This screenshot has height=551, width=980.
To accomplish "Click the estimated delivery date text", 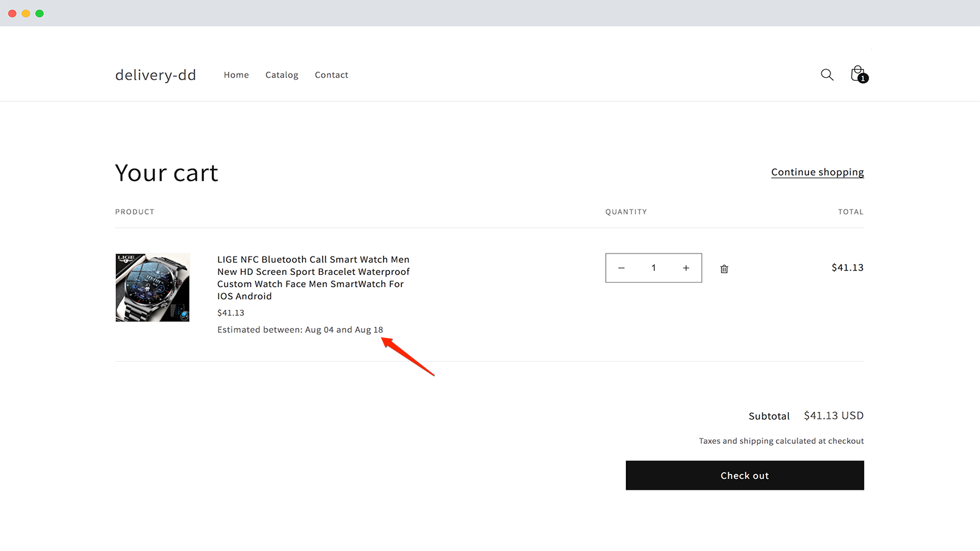I will [300, 330].
